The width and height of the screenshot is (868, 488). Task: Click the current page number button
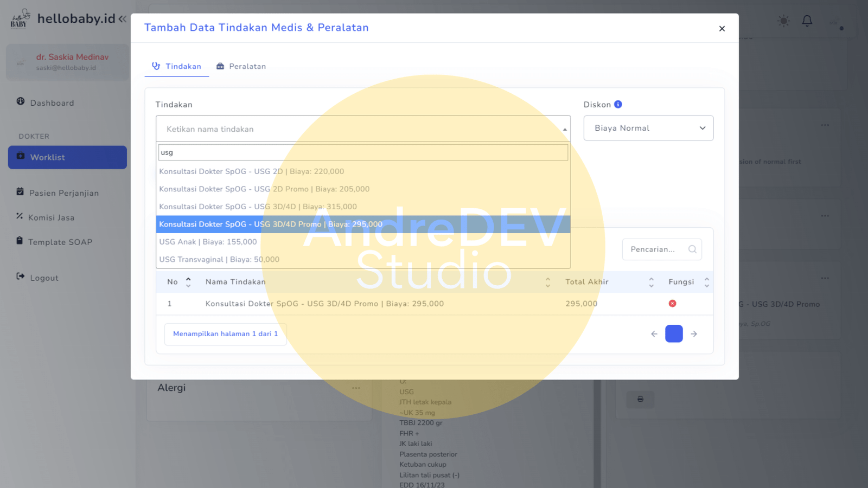click(x=674, y=334)
